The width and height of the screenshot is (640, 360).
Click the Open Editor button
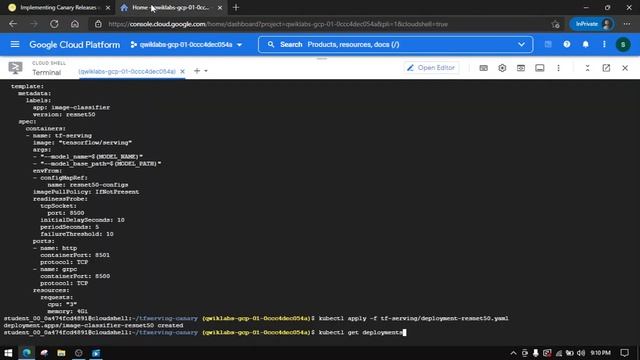tap(431, 68)
